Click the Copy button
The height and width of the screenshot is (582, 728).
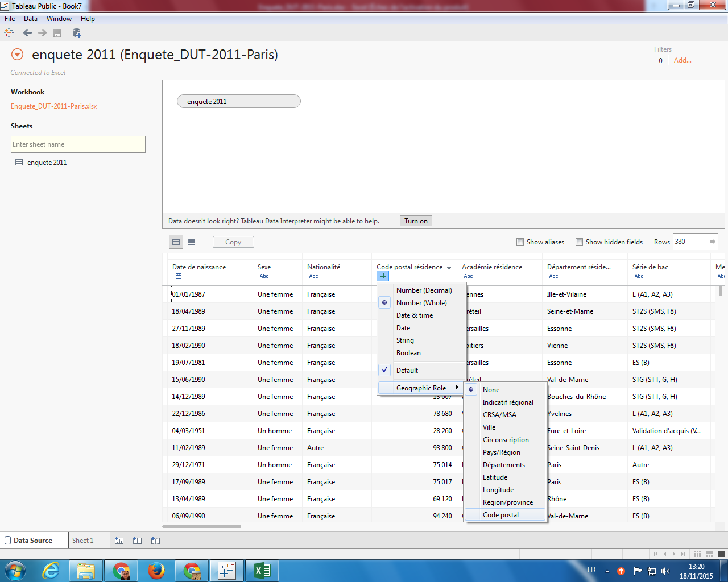tap(233, 242)
